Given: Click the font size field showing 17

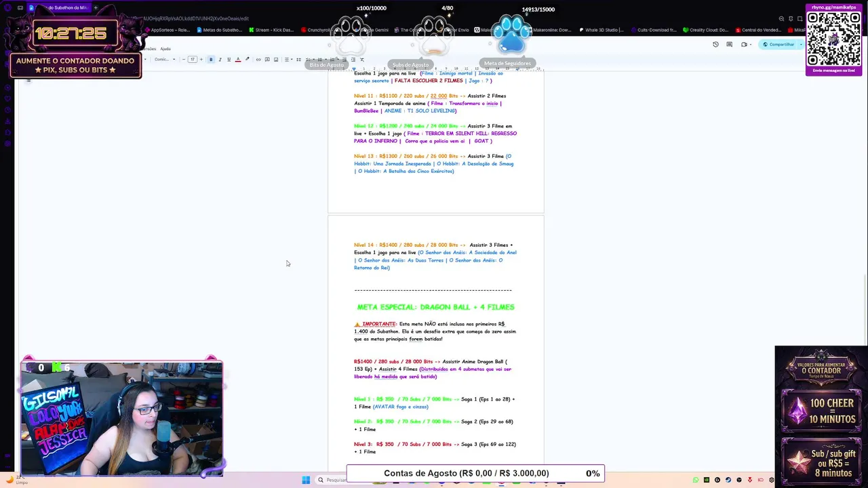Looking at the screenshot, I should pos(193,60).
